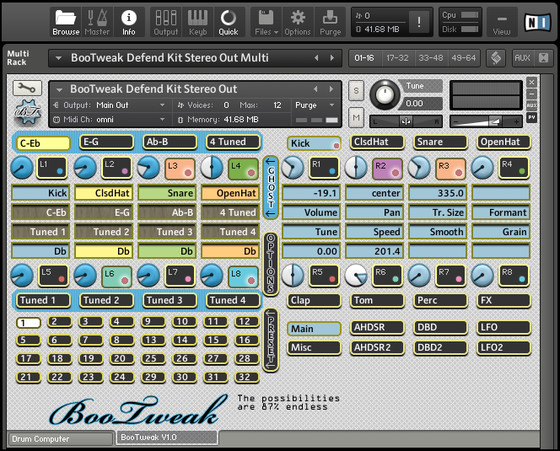560x451 pixels.
Task: Switch to rack page 01-16
Action: [x=365, y=58]
